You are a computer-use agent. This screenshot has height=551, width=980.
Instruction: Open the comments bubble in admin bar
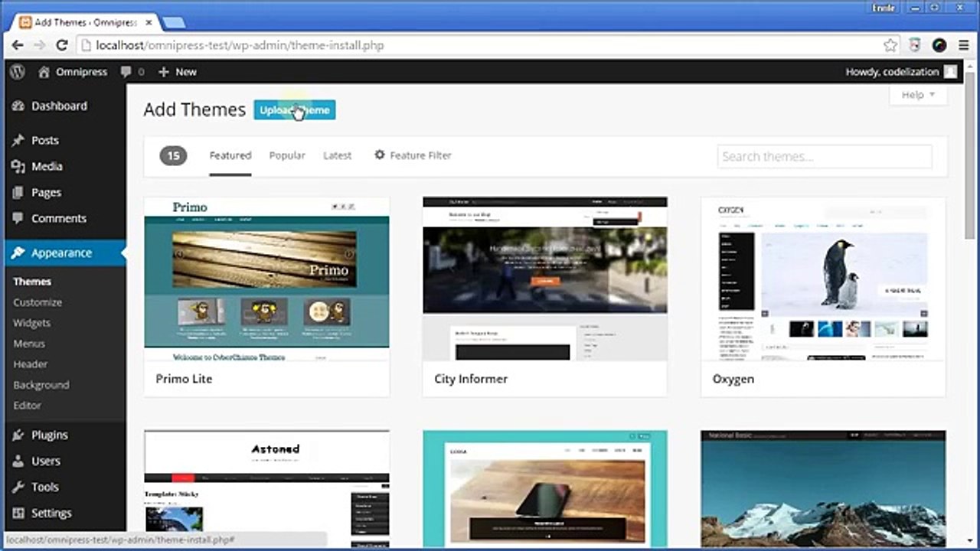(x=132, y=71)
